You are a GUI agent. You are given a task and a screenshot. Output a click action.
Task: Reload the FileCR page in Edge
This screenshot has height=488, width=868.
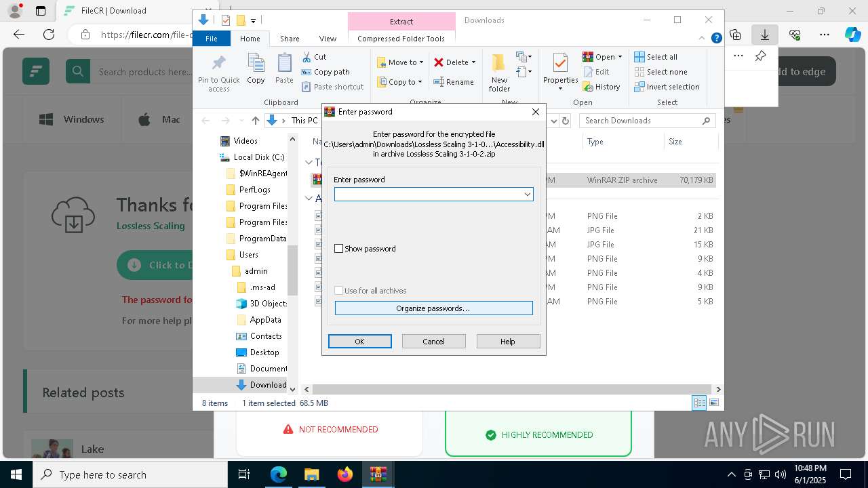49,35
